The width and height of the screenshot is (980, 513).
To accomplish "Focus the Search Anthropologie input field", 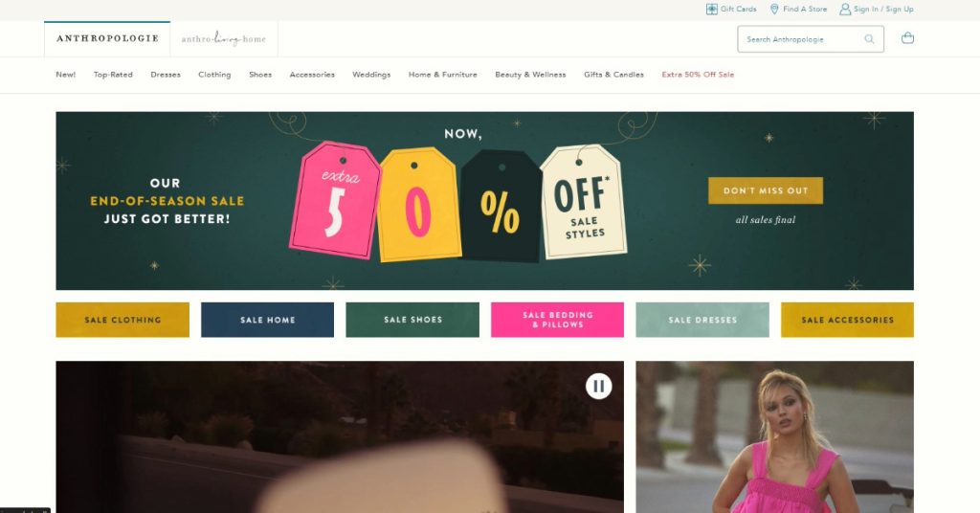I will 802,38.
